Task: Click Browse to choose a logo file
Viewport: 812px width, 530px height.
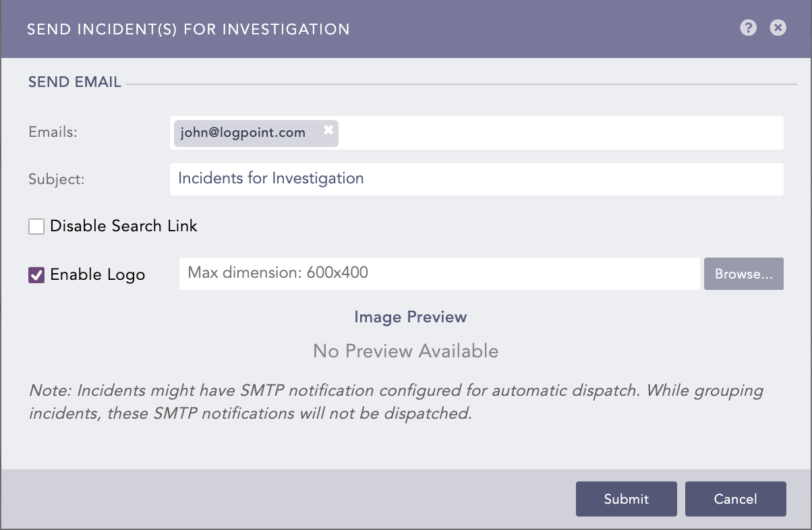Action: click(743, 274)
